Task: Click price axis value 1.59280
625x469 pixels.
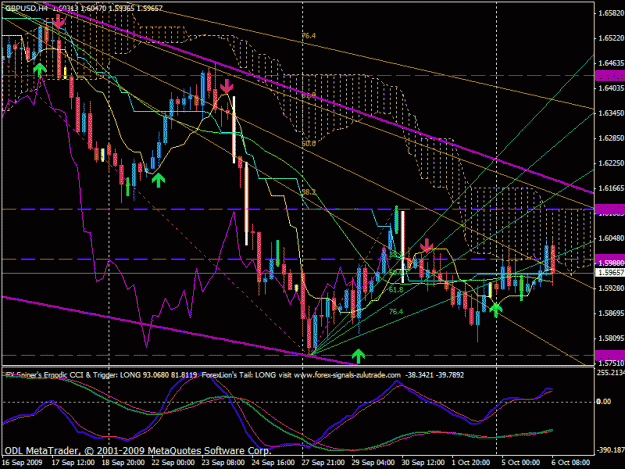Action: (x=611, y=288)
